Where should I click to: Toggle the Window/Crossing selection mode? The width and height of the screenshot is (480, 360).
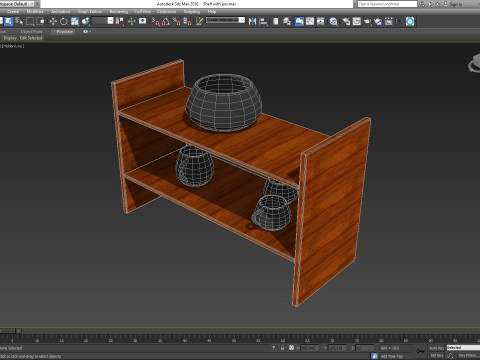pos(41,21)
